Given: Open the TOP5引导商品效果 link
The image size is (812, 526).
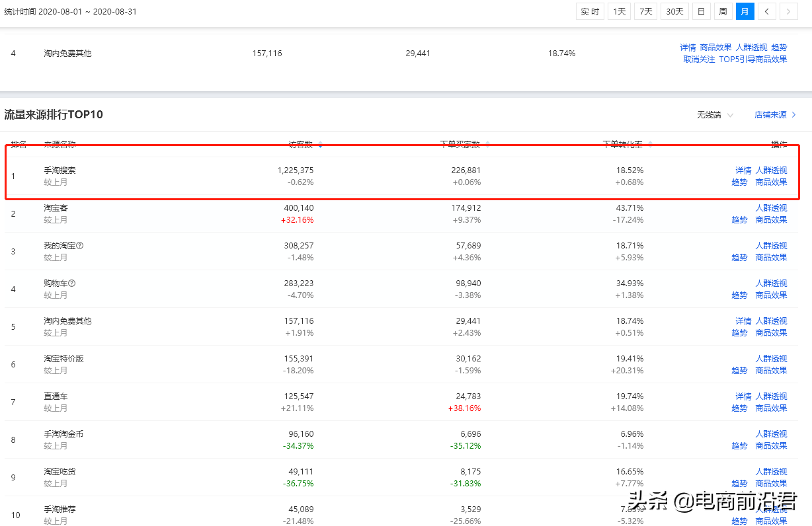Looking at the screenshot, I should tap(753, 59).
